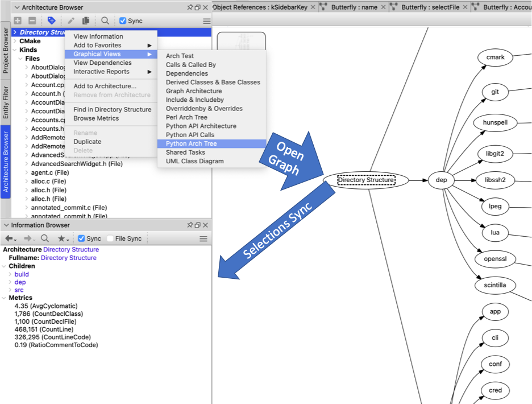Expand the CMake tree node
Viewport: 532px width, 404px height.
pyautogui.click(x=15, y=41)
